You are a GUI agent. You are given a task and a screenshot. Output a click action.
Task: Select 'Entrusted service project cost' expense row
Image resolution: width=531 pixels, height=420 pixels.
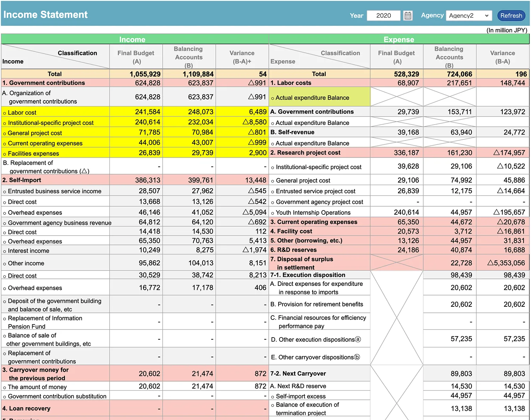click(399, 191)
